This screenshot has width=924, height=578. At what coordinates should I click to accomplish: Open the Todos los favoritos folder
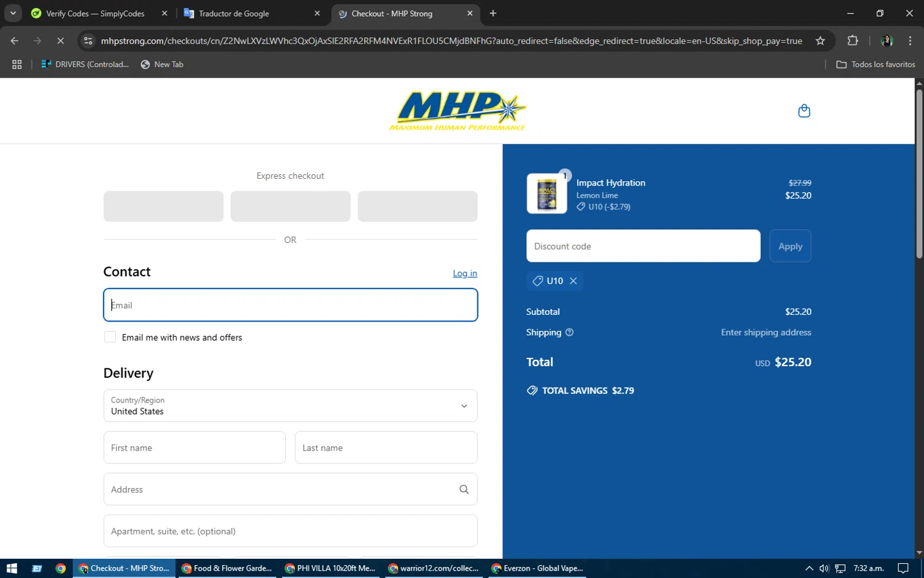pyautogui.click(x=875, y=64)
